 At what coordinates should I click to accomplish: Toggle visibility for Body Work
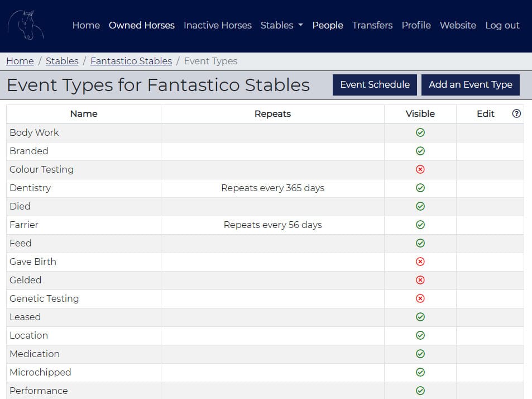[420, 132]
